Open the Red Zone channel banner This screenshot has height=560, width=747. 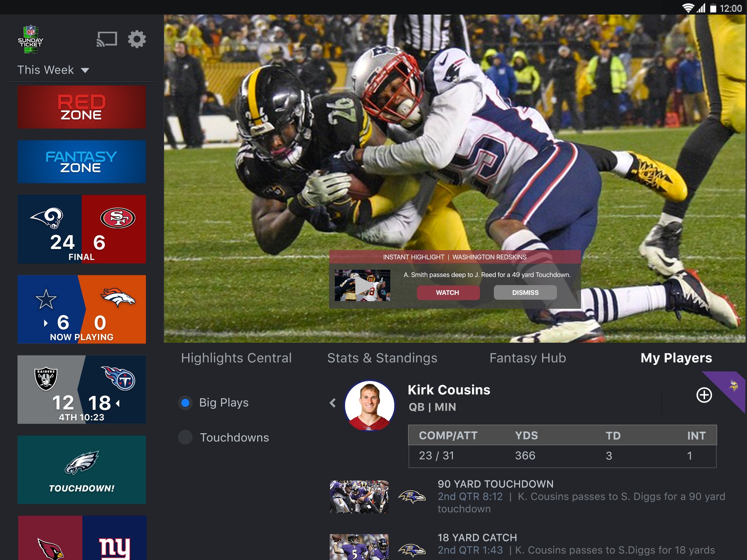[x=82, y=107]
